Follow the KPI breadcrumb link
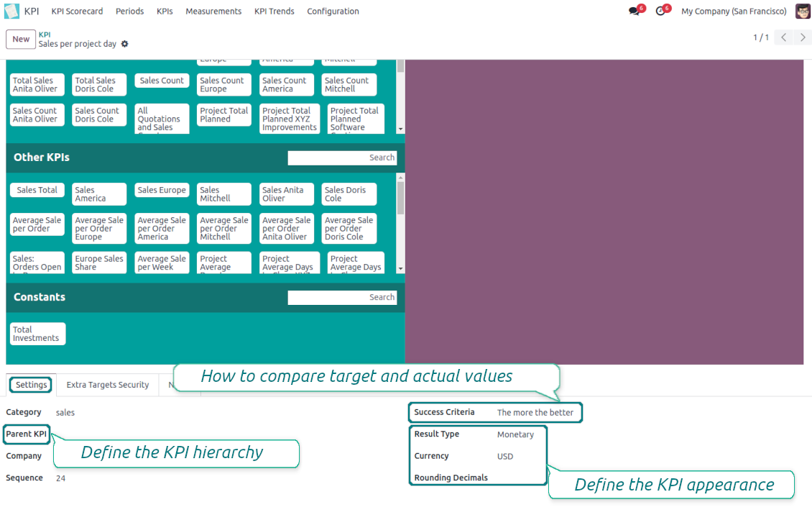 click(x=45, y=35)
